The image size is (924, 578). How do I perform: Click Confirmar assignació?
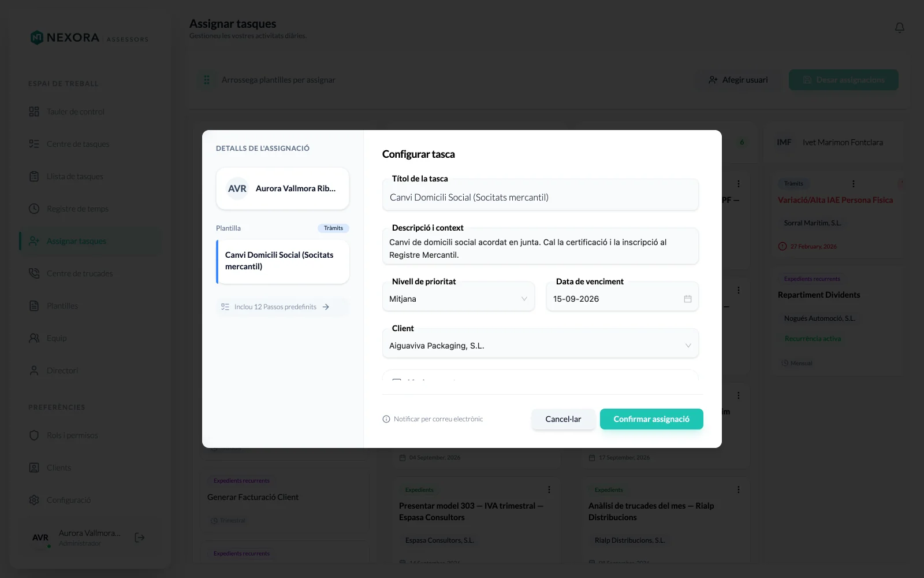[x=651, y=419]
